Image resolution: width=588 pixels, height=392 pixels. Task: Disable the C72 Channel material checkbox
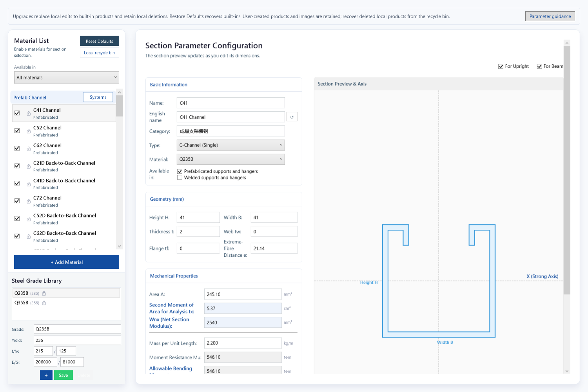(17, 201)
